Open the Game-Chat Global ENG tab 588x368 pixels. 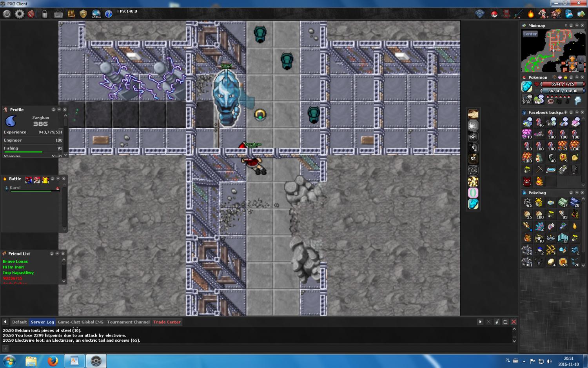pyautogui.click(x=80, y=322)
